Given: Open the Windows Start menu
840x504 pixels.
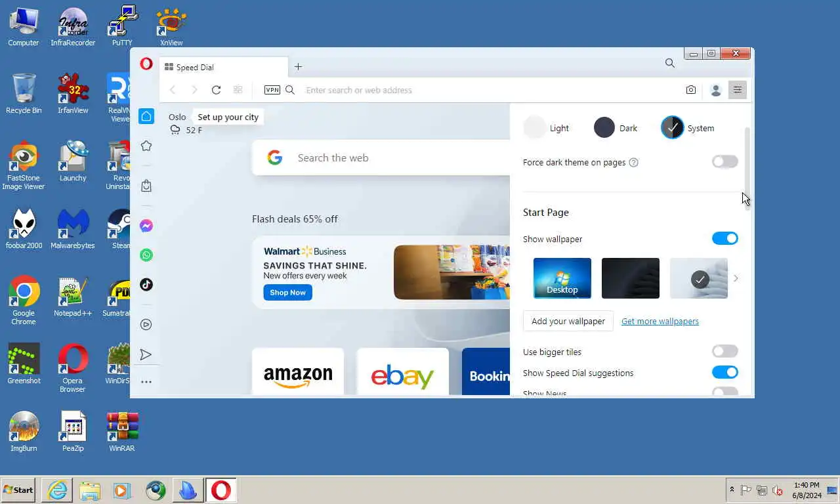Looking at the screenshot, I should click(18, 490).
